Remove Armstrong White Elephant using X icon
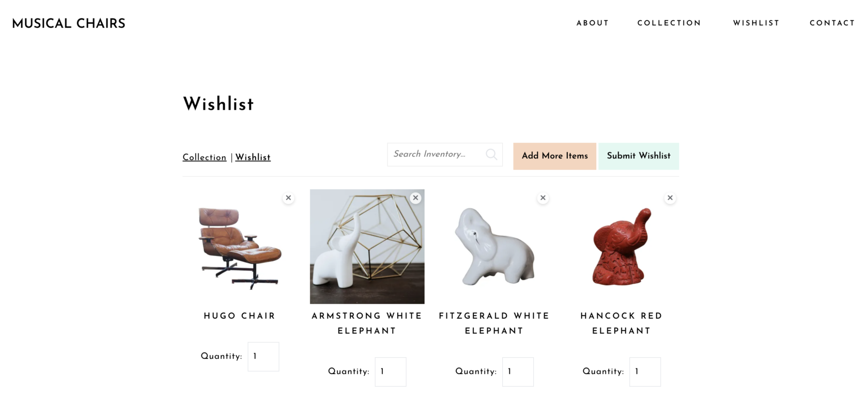The height and width of the screenshot is (399, 868). pyautogui.click(x=415, y=198)
